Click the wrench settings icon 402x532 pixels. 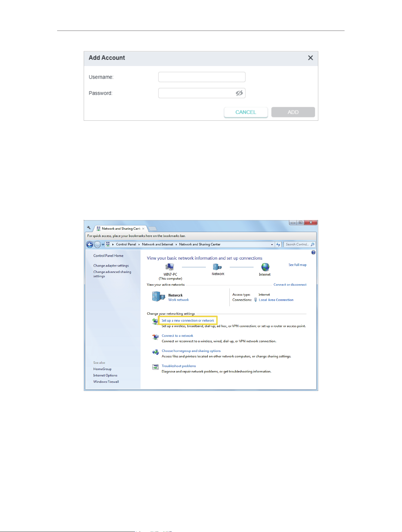[89, 228]
